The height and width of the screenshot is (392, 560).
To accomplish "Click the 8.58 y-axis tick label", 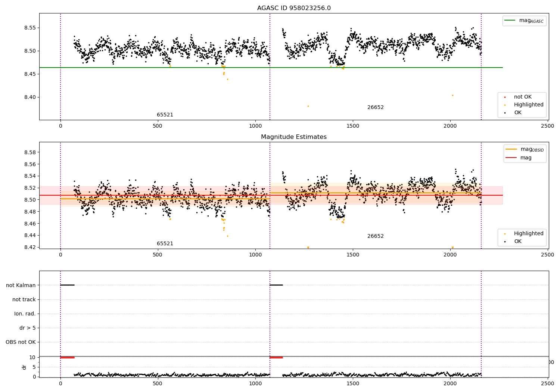I will point(30,153).
